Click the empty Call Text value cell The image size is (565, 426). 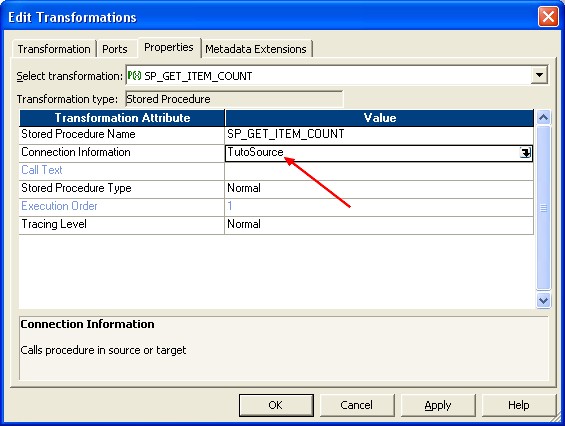coord(379,171)
